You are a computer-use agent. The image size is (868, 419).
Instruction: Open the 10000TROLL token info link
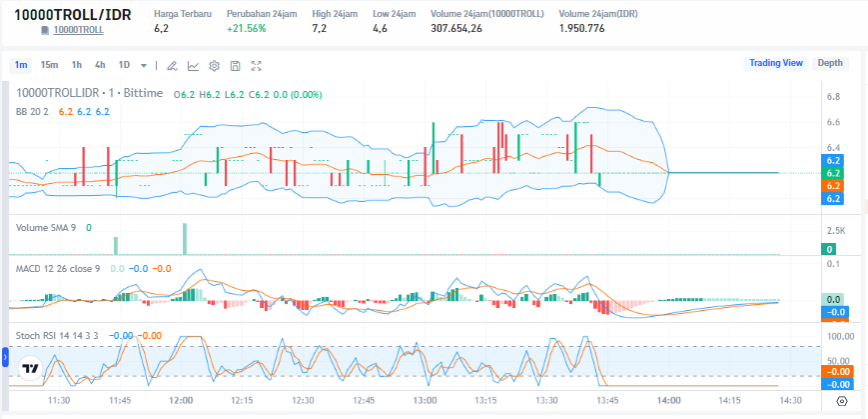click(78, 30)
